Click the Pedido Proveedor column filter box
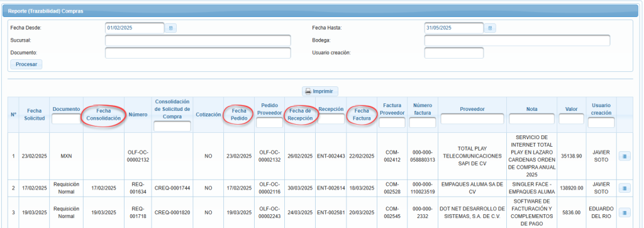 269,123
